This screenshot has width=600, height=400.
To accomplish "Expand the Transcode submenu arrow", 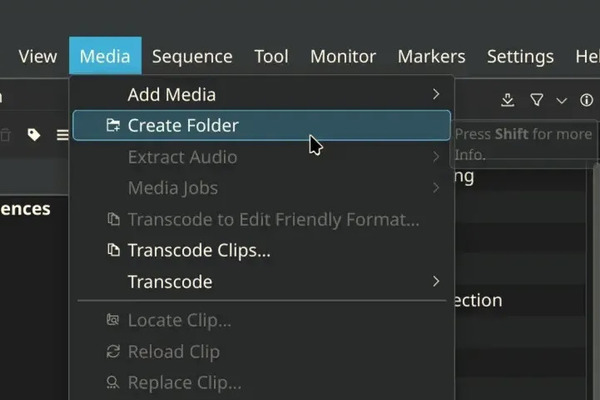I will tap(436, 282).
